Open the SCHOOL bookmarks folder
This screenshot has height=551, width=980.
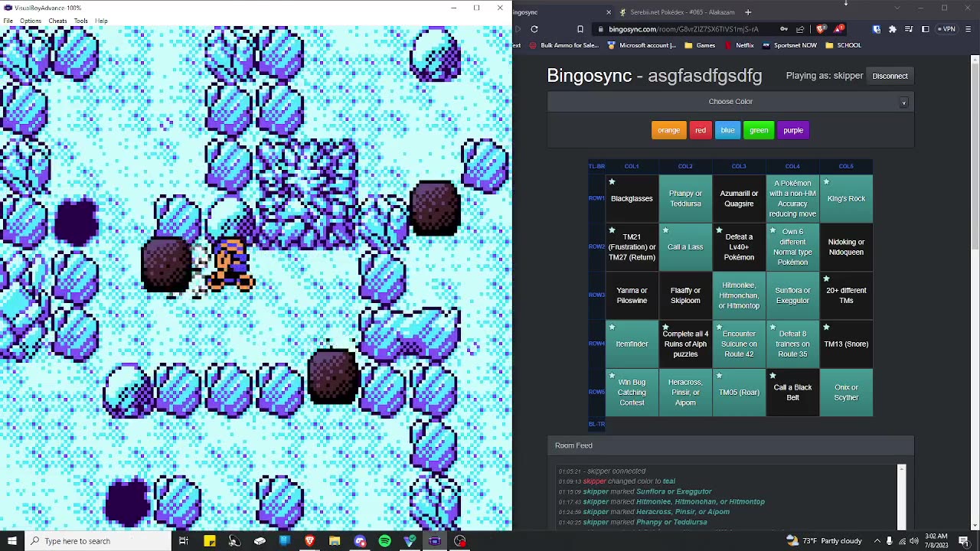pyautogui.click(x=843, y=45)
